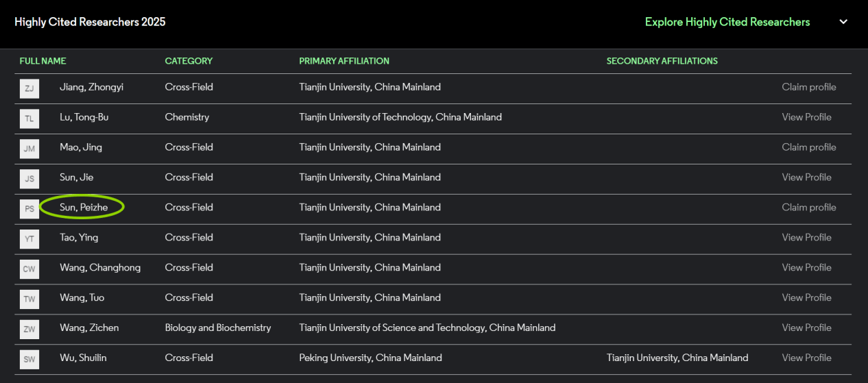Click the Highly Cited Researchers 2025 title
868x383 pixels.
[x=90, y=22]
